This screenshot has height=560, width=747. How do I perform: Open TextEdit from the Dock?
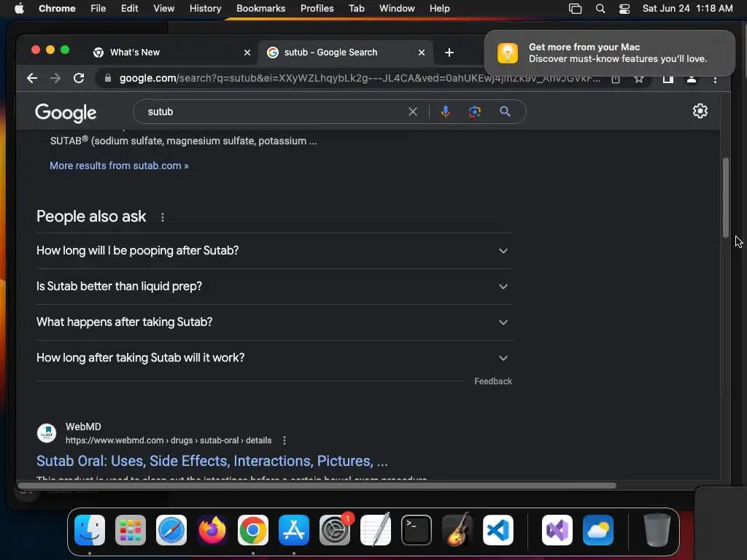point(376,530)
